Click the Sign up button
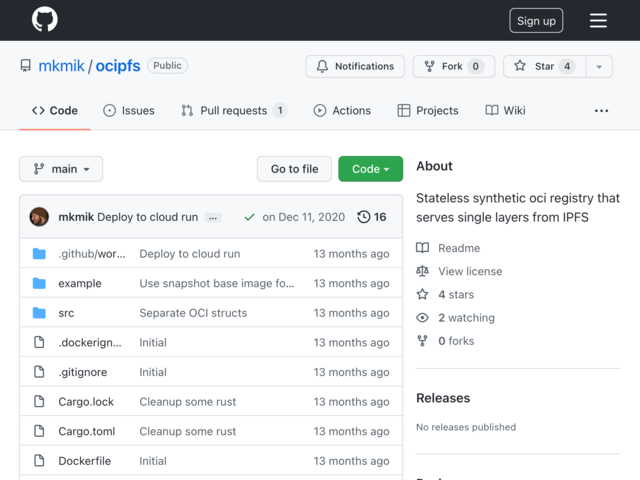The image size is (640, 480). pyautogui.click(x=536, y=21)
